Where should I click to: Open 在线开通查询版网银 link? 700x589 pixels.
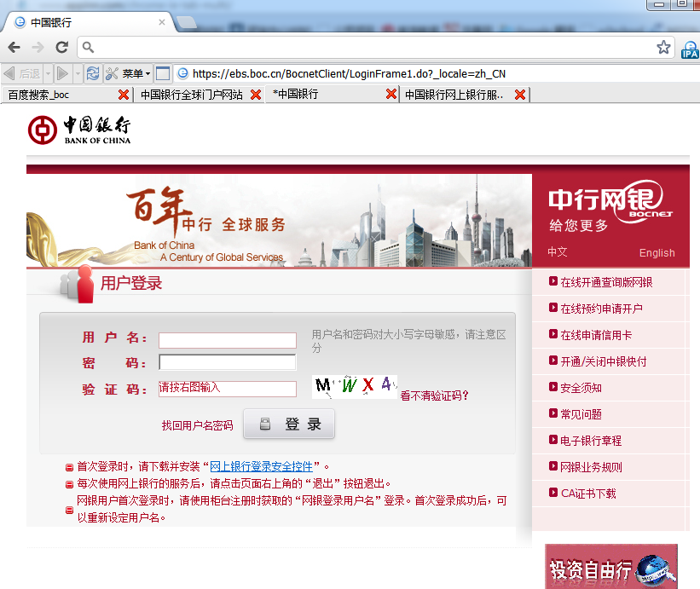606,282
